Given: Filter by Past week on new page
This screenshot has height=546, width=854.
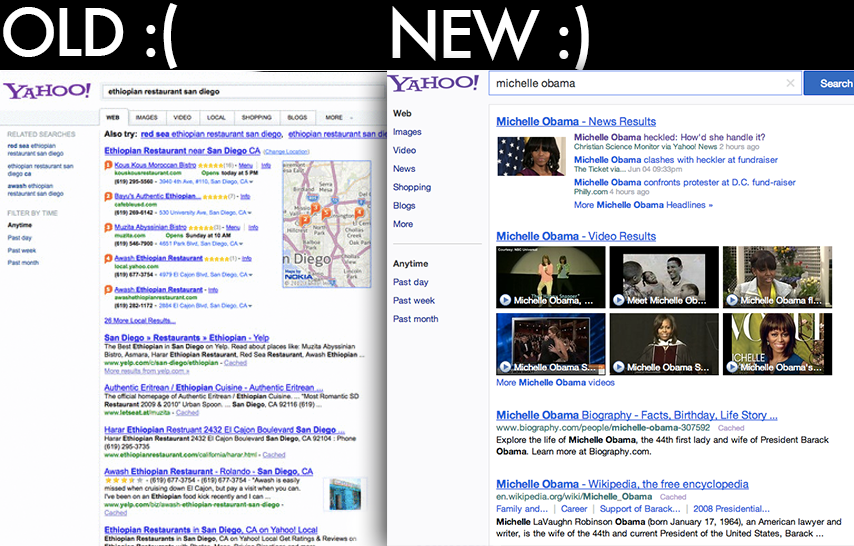Looking at the screenshot, I should click(414, 301).
